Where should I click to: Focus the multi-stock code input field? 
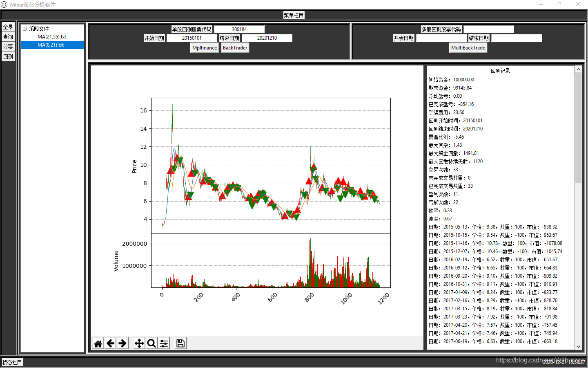489,29
